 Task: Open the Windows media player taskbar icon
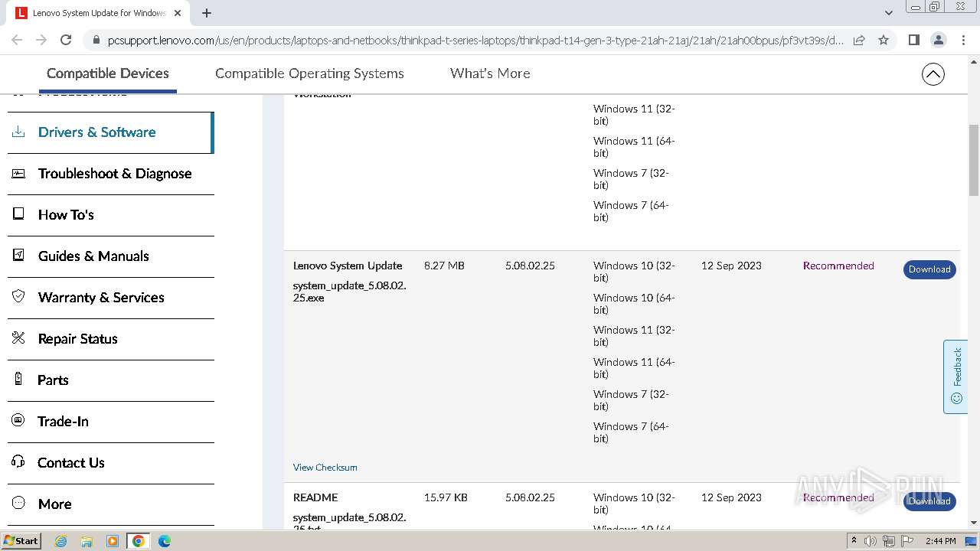coord(113,541)
